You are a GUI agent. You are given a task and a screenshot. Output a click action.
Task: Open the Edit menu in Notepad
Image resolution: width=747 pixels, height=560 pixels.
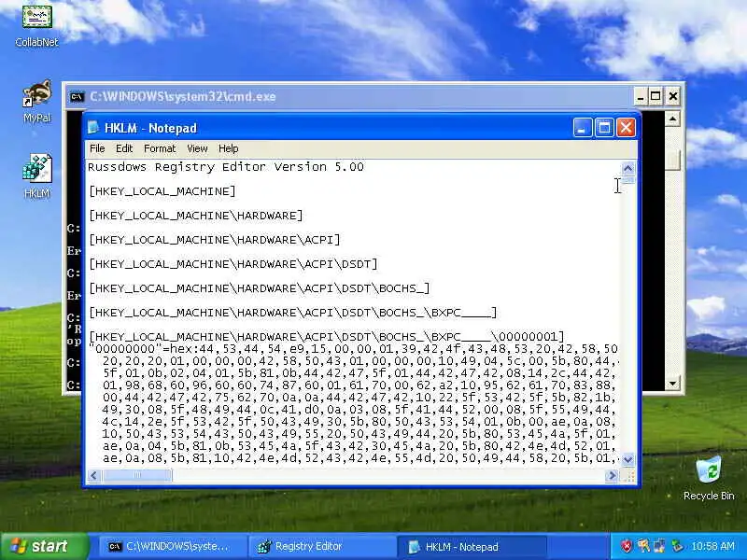(x=124, y=148)
